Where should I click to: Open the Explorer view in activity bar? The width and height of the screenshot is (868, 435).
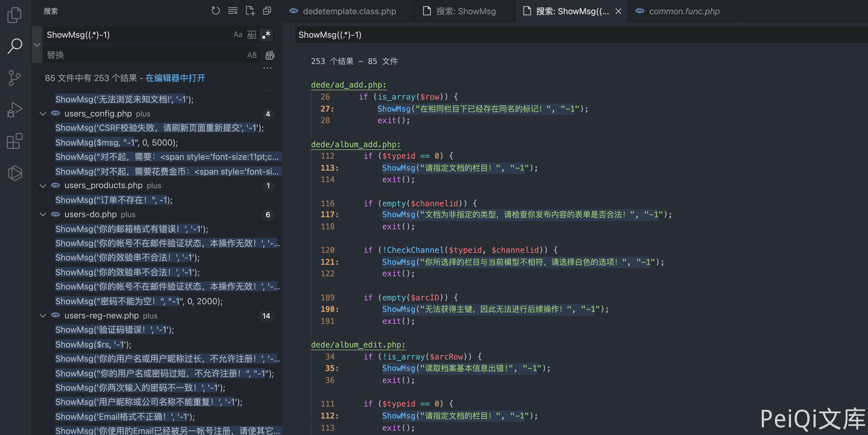(15, 15)
